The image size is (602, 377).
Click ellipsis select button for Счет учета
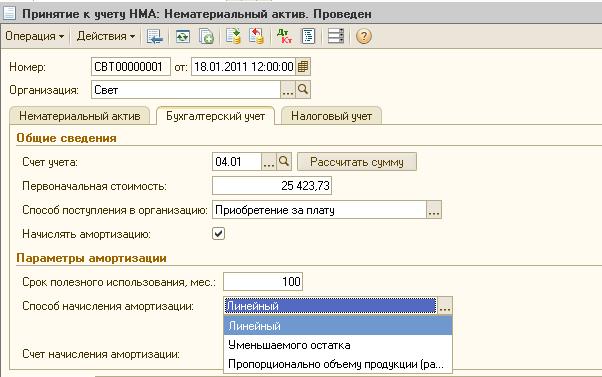point(269,161)
